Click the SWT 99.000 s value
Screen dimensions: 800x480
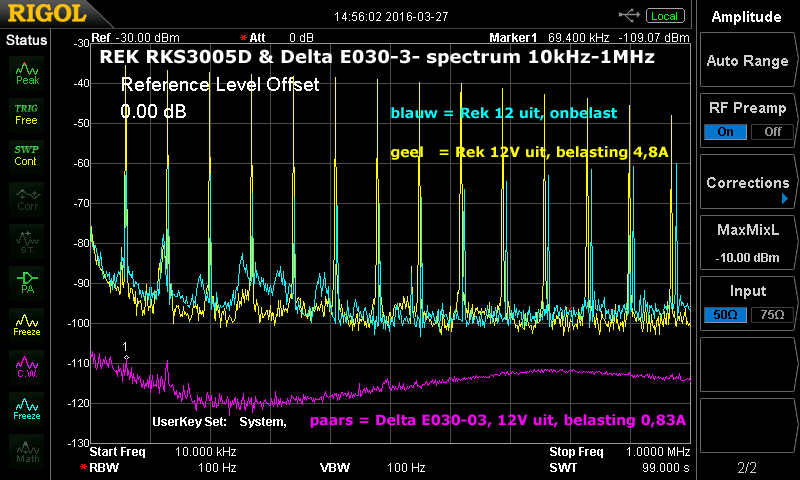click(666, 467)
